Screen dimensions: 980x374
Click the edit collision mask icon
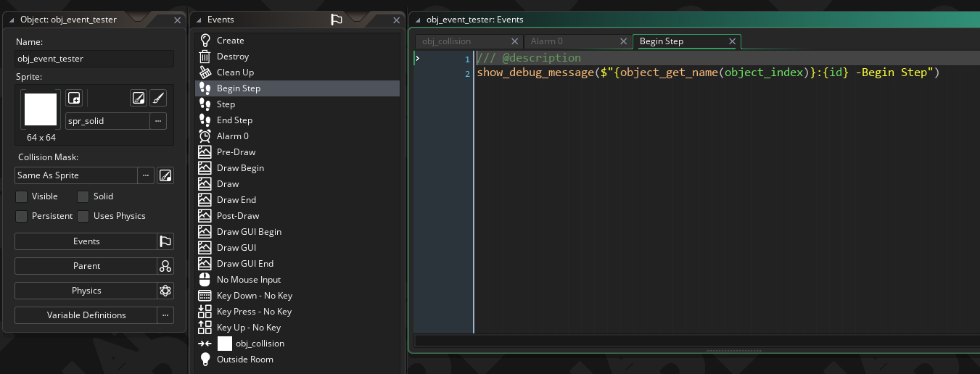[165, 175]
